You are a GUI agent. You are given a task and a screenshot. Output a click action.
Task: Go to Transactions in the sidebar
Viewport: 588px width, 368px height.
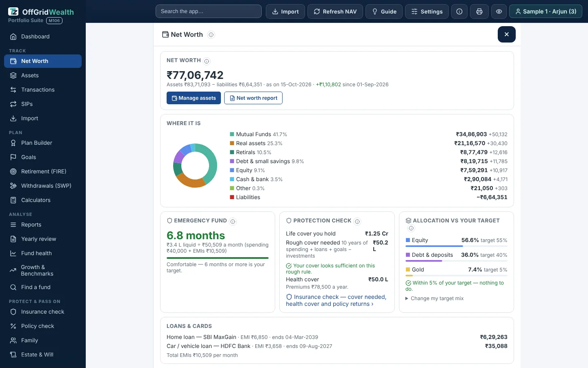point(43,90)
